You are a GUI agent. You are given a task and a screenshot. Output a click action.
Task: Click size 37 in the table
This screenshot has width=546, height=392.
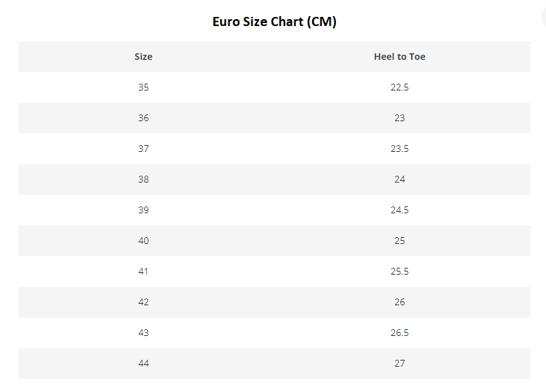[x=143, y=148]
